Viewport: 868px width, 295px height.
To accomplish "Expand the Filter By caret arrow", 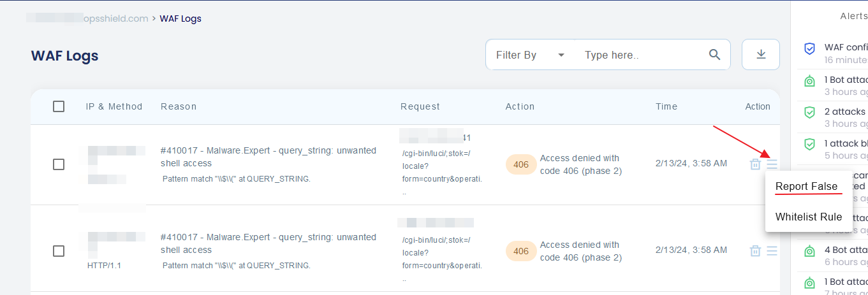I will [561, 55].
